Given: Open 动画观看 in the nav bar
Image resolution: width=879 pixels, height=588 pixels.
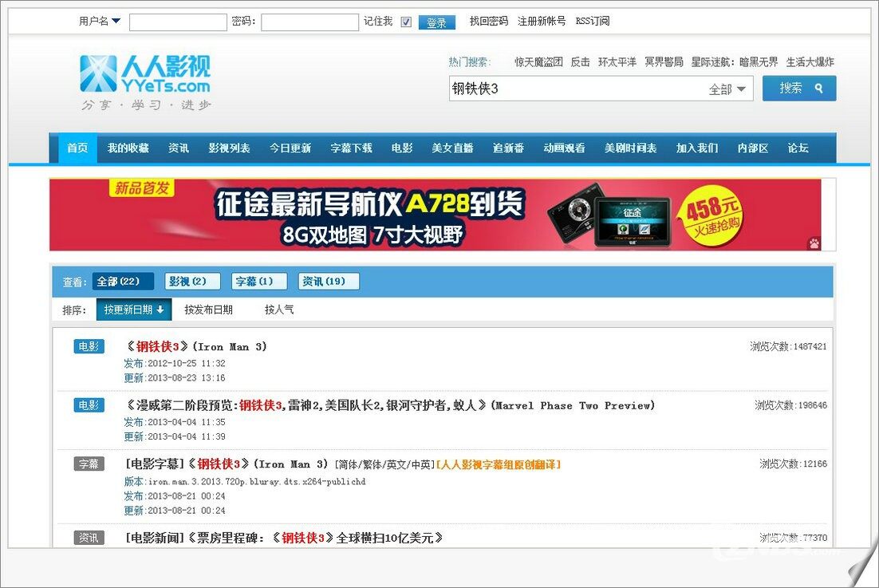Looking at the screenshot, I should (x=564, y=148).
